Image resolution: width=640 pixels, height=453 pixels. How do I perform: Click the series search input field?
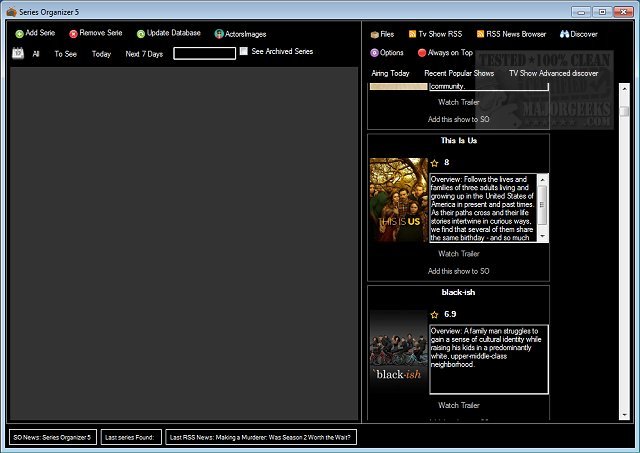(x=204, y=53)
